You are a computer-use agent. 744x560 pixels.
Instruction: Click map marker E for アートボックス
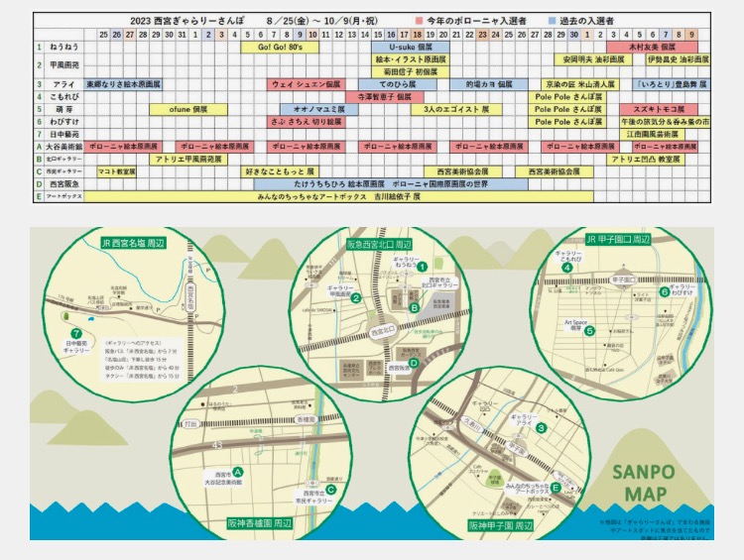[x=556, y=488]
